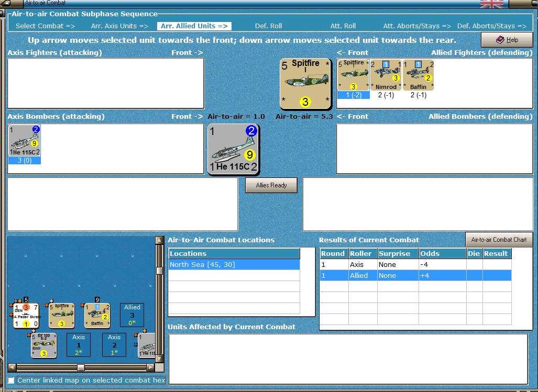Click the Locations column header
Viewport: 538px width, 392px height.
(234, 253)
